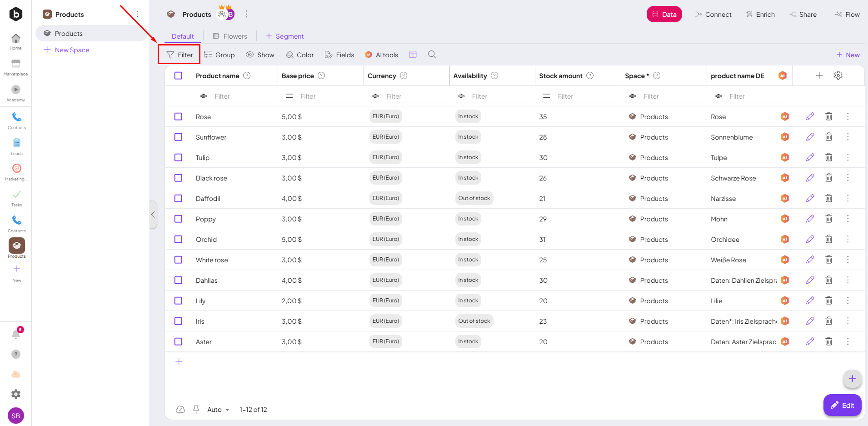The width and height of the screenshot is (868, 426).
Task: Switch to the Flowers tab
Action: (230, 36)
